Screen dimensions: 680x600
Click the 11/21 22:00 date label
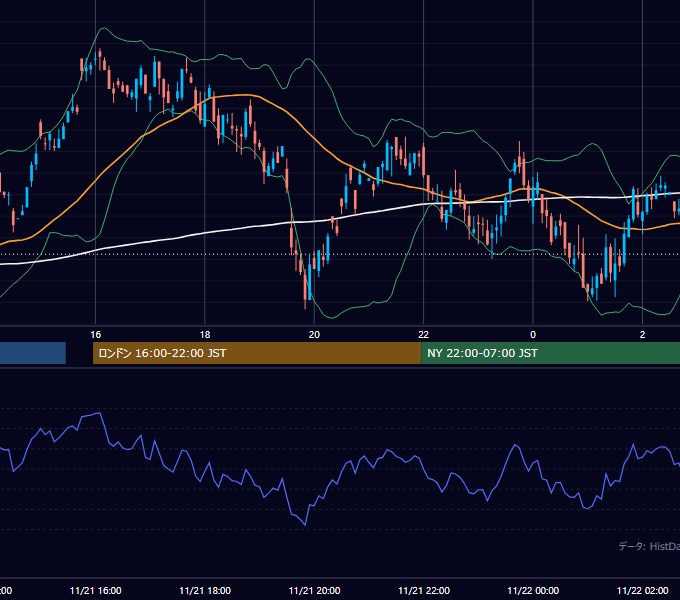coord(424,590)
